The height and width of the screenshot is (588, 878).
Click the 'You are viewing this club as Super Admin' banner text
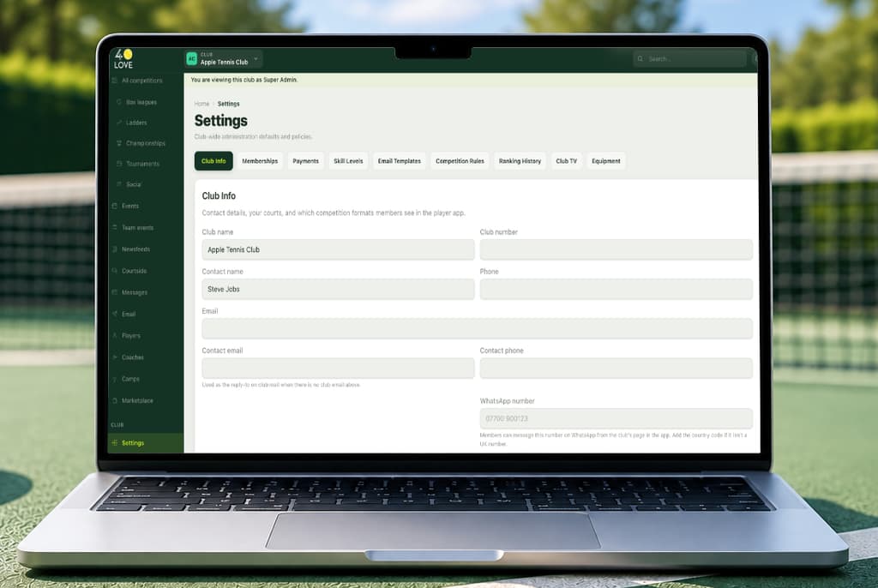coord(244,80)
